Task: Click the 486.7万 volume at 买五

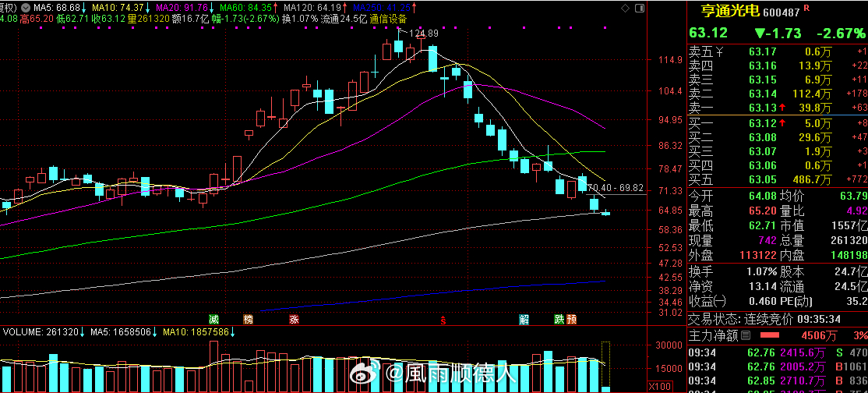Action: pos(812,179)
